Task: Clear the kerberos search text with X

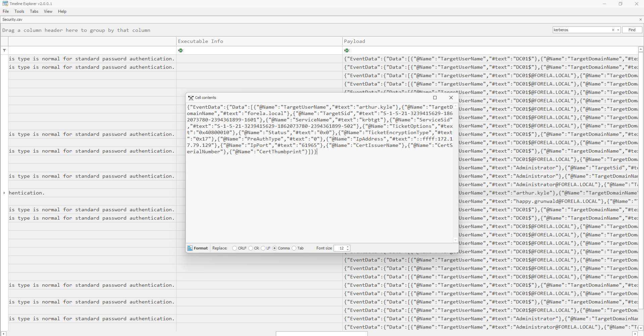Action: pos(613,30)
